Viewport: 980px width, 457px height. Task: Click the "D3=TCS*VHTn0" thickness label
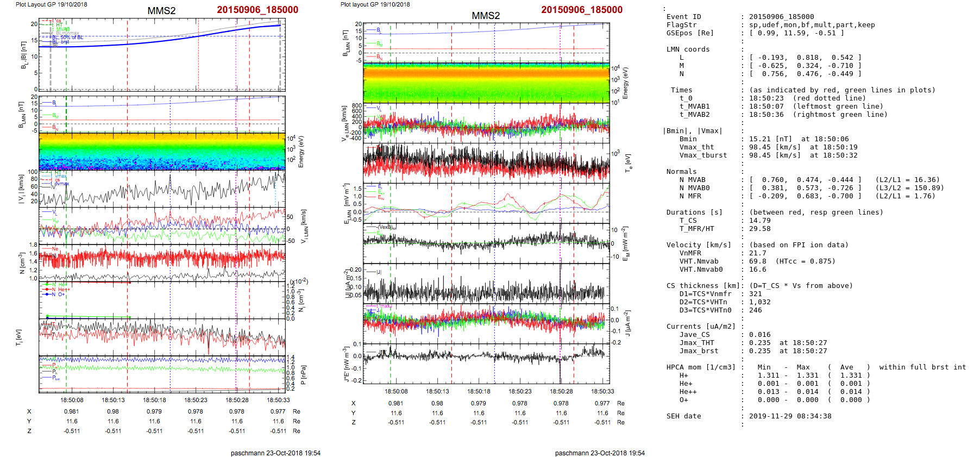click(705, 310)
